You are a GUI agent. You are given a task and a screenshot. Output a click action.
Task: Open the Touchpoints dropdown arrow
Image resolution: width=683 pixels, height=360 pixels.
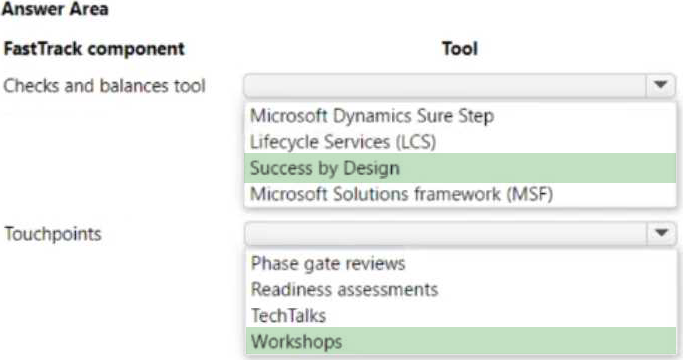661,234
